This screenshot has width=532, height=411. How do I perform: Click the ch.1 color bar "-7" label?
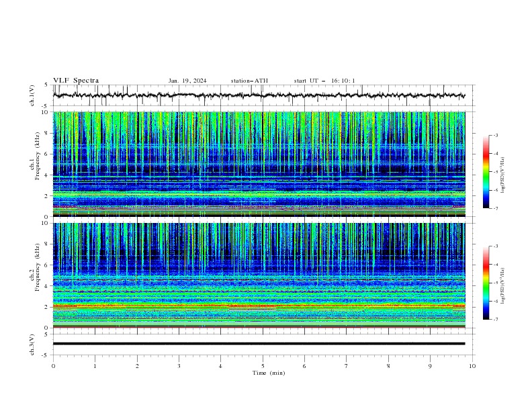click(496, 208)
